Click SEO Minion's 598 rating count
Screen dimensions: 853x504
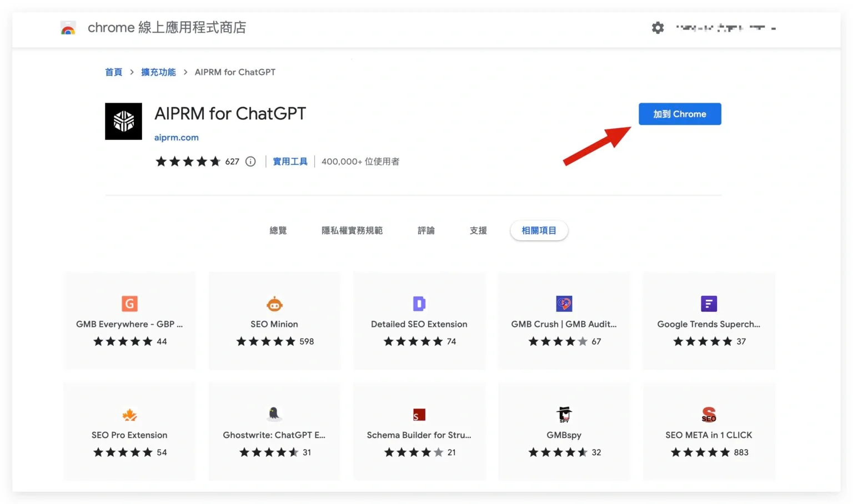point(307,341)
